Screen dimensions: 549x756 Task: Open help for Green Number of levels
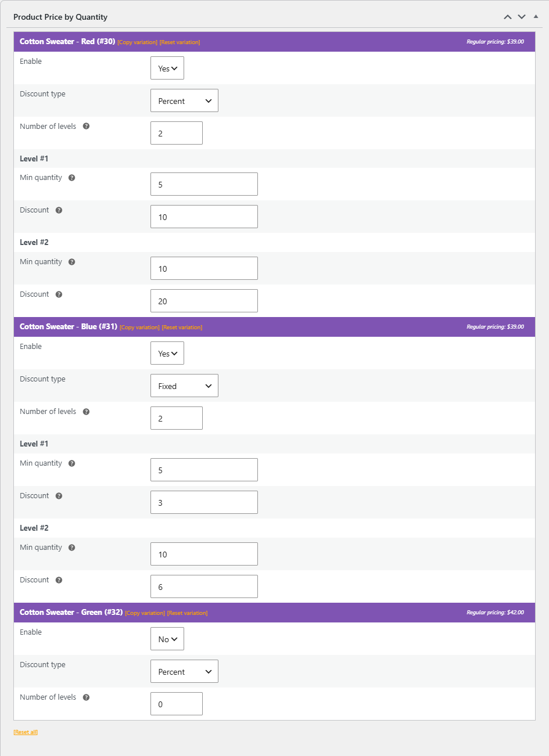click(x=86, y=697)
